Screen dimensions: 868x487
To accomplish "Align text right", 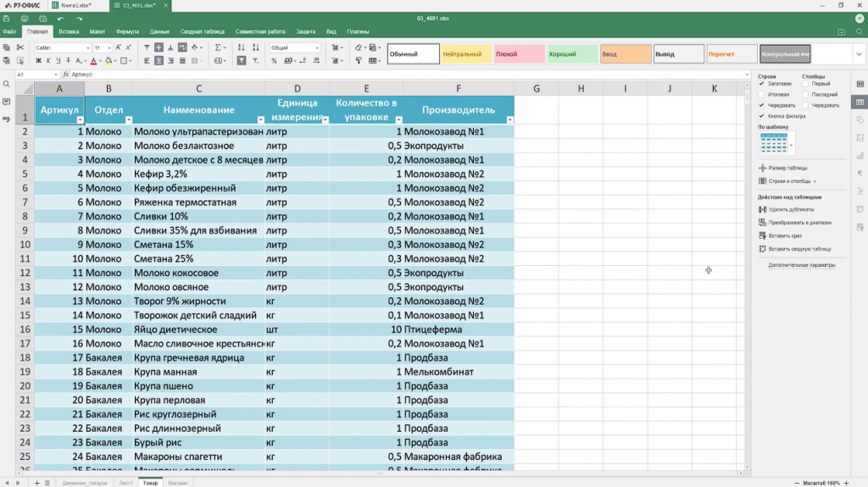I will 170,61.
